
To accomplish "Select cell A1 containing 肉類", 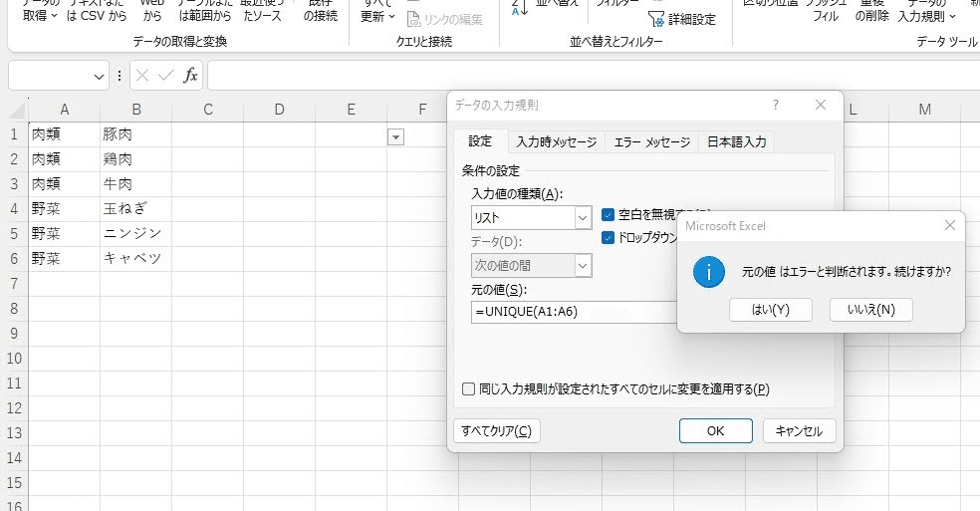I will pos(65,133).
